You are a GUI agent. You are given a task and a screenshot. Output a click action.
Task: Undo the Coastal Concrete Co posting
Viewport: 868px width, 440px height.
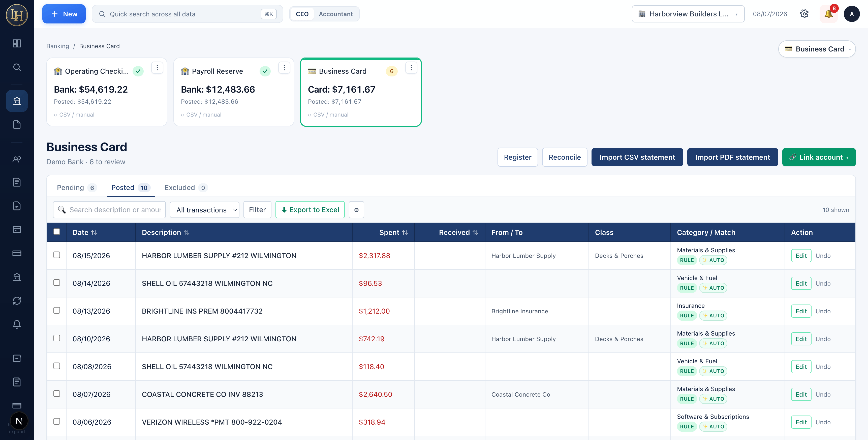pos(823,394)
